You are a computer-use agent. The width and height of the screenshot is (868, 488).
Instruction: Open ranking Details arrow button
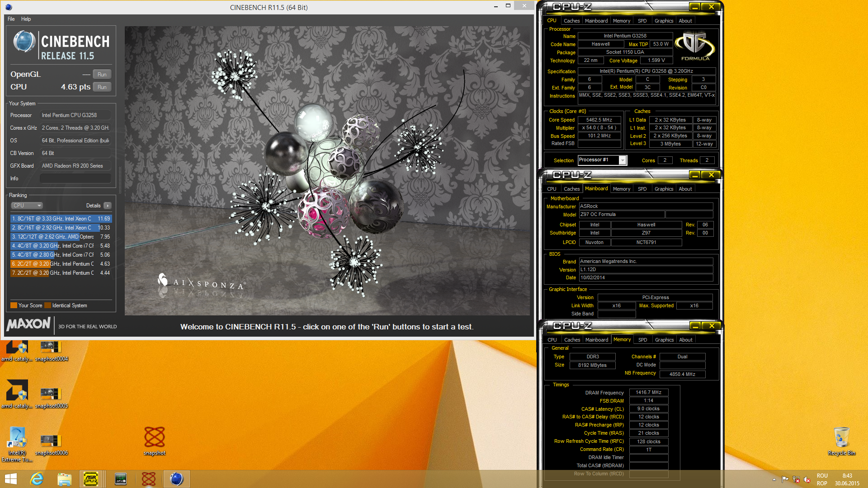(x=108, y=206)
